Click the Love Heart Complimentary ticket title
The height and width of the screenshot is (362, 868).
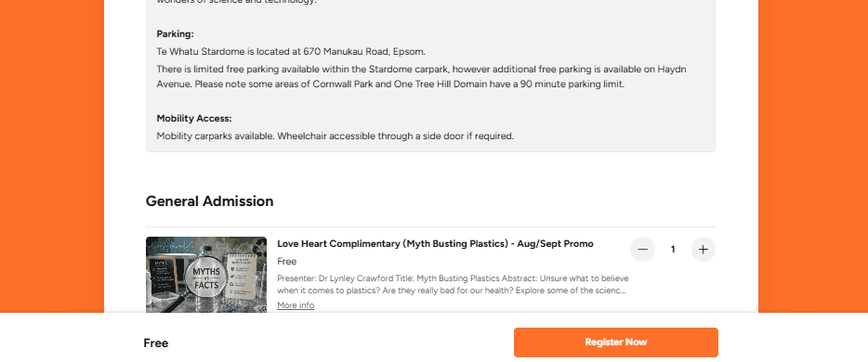[x=435, y=244]
